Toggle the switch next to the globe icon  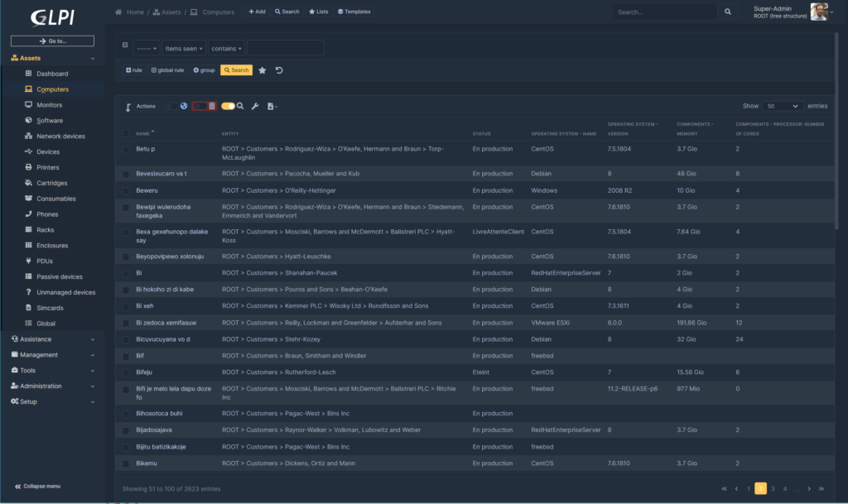(x=171, y=107)
